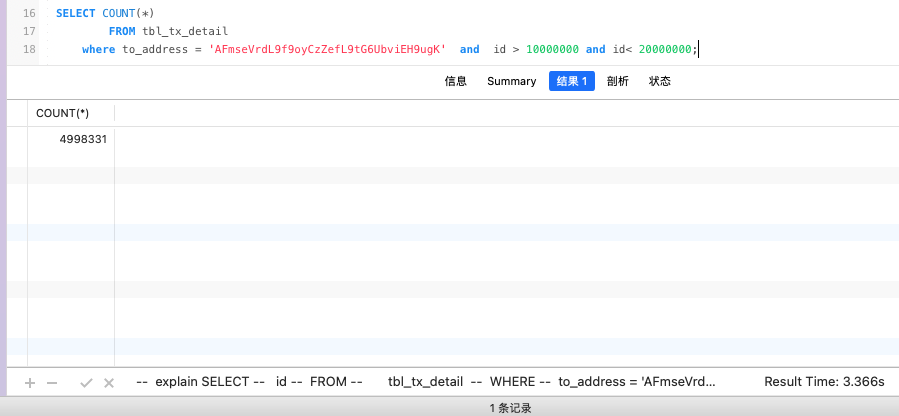Click the red to_address string literal

(327, 49)
